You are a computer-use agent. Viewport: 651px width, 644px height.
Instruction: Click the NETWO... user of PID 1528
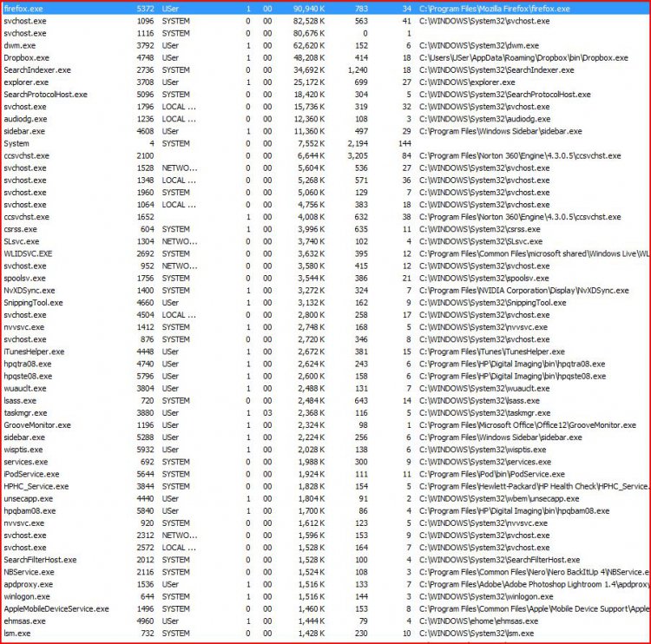[x=180, y=168]
